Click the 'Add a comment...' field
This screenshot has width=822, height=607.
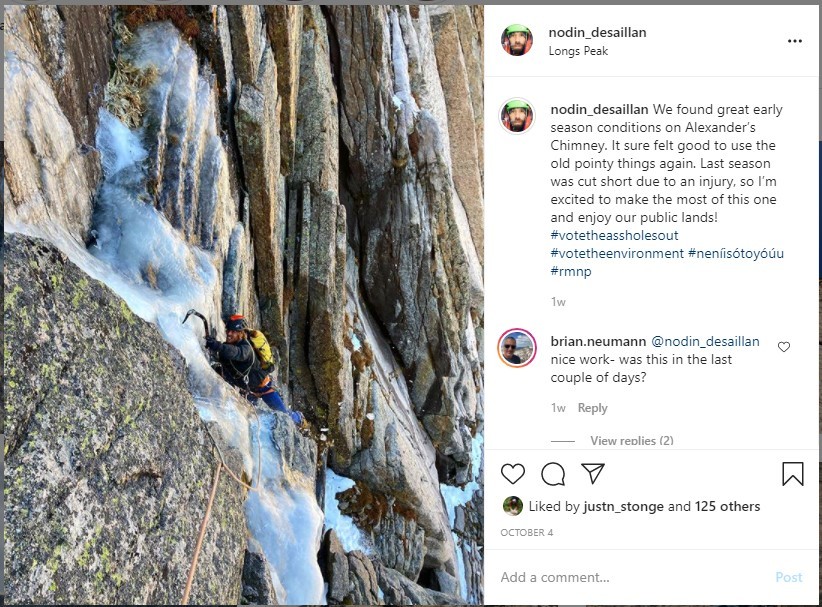(620, 577)
